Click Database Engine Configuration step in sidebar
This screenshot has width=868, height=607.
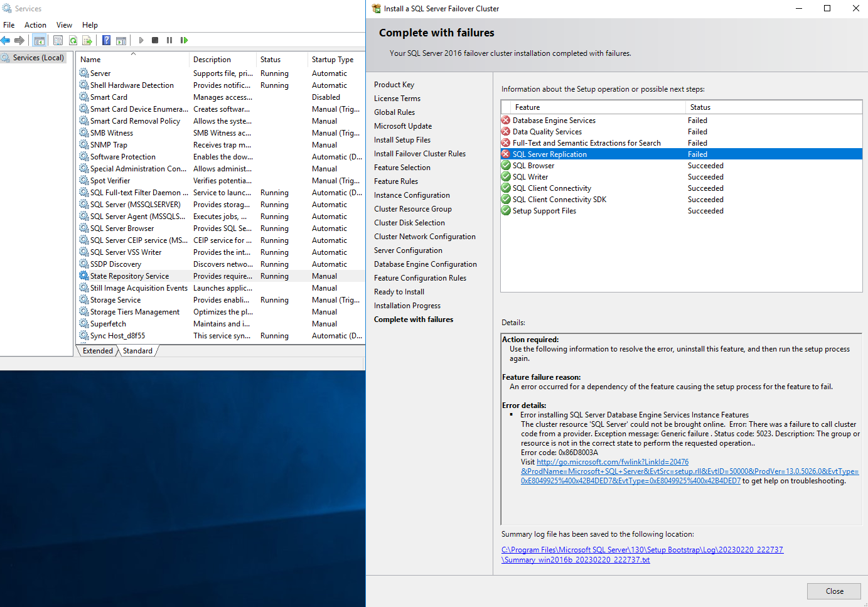426,264
